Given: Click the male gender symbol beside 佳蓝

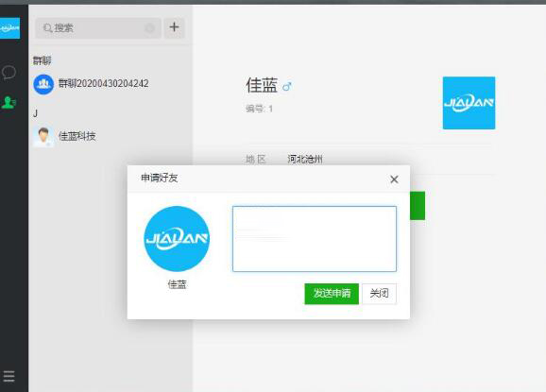Looking at the screenshot, I should [287, 86].
